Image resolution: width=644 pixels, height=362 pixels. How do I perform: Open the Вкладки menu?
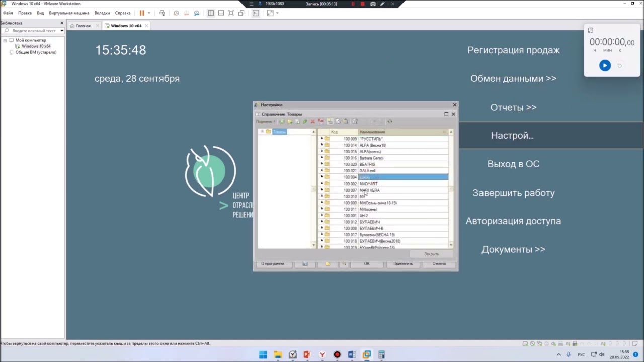(x=102, y=13)
